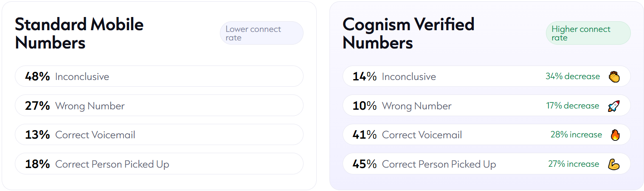Click the '34% decrease' label

pos(573,77)
